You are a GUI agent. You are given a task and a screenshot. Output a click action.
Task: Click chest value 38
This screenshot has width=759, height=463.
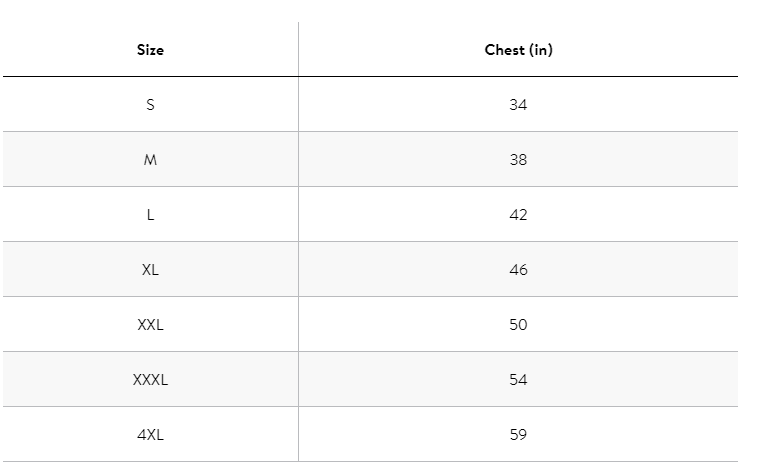pos(518,160)
